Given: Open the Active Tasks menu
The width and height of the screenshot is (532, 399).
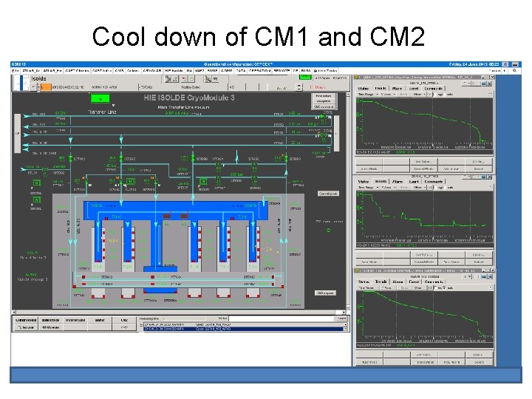Looking at the screenshot, I should [325, 71].
